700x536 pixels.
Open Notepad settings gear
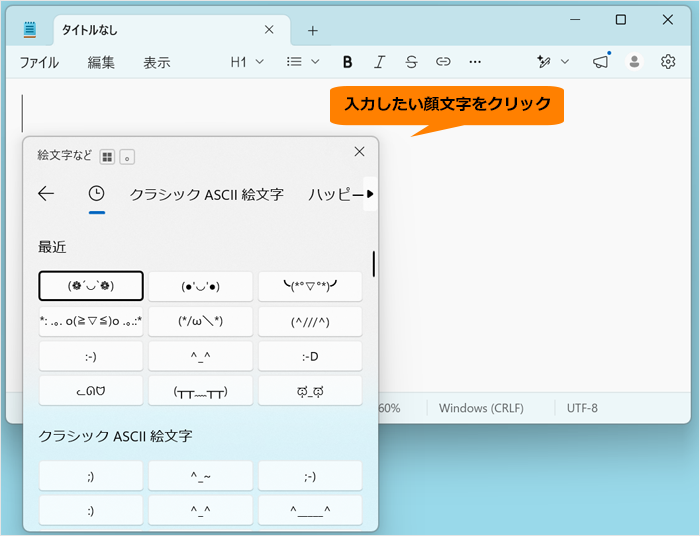668,62
